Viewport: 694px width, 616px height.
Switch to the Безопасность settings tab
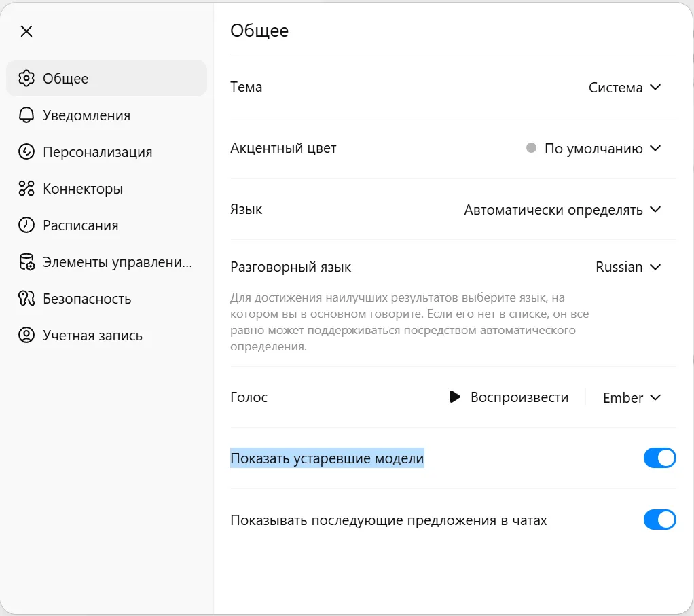coord(87,299)
